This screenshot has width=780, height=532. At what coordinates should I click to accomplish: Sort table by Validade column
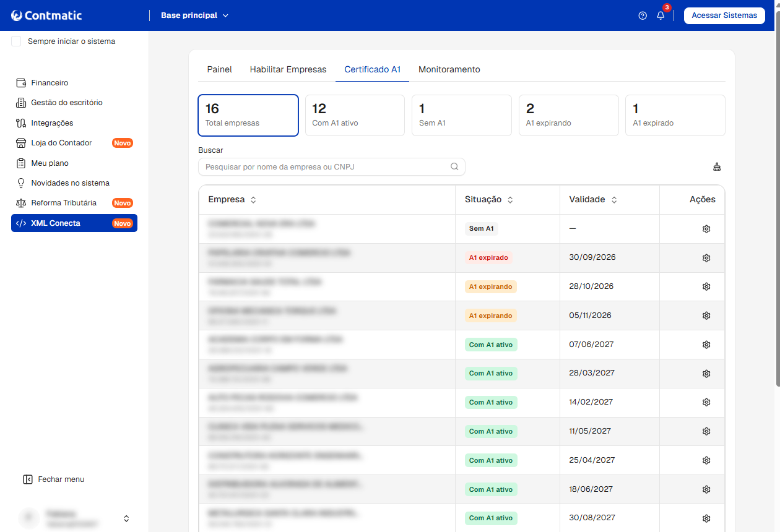coord(614,200)
